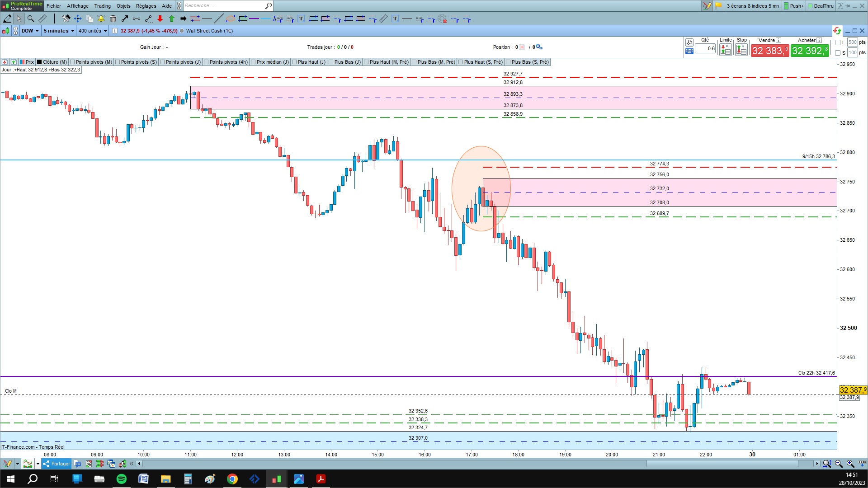Click the Partager share button

pos(57,464)
